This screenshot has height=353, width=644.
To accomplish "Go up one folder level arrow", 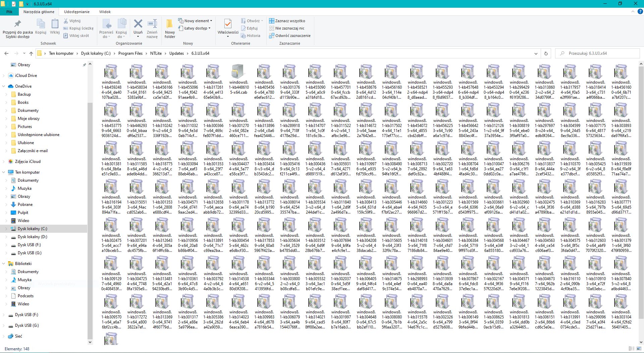I will tap(31, 53).
